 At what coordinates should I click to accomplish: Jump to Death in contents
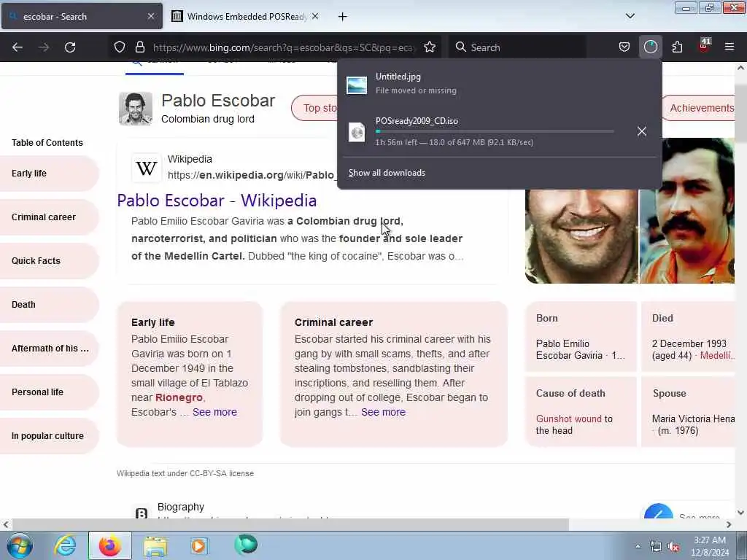pos(49,305)
